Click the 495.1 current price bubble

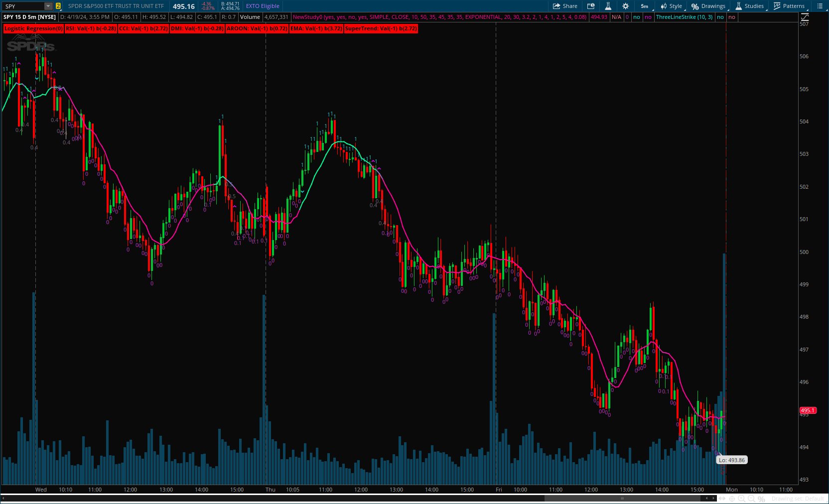click(x=808, y=410)
